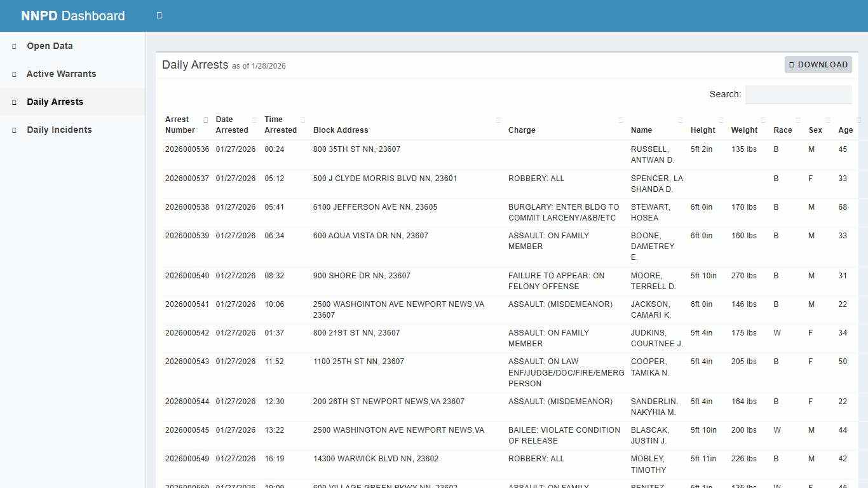Viewport: 868px width, 488px height.
Task: Click the Active Warrants sidebar icon
Action: 13,74
